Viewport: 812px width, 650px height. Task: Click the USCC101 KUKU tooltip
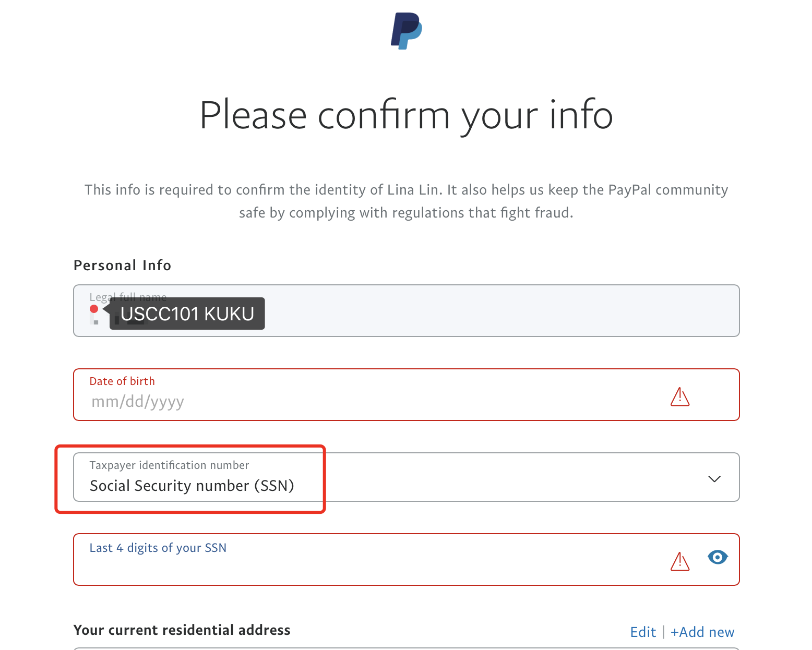(187, 314)
